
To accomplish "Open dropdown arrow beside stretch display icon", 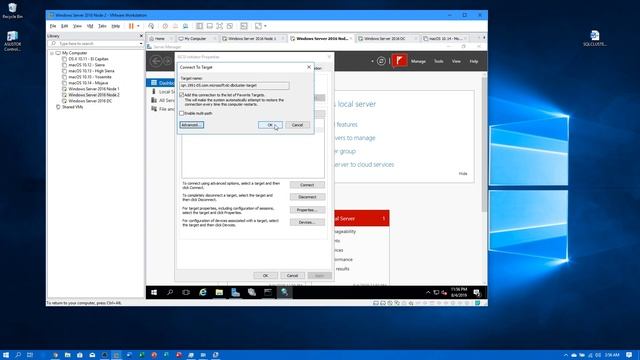I will tap(265, 26).
